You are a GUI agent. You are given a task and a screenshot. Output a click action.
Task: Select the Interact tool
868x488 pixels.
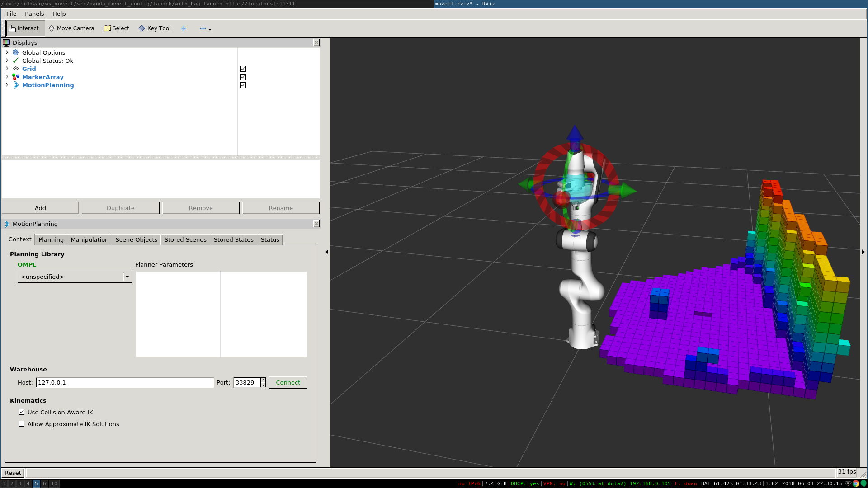click(25, 28)
